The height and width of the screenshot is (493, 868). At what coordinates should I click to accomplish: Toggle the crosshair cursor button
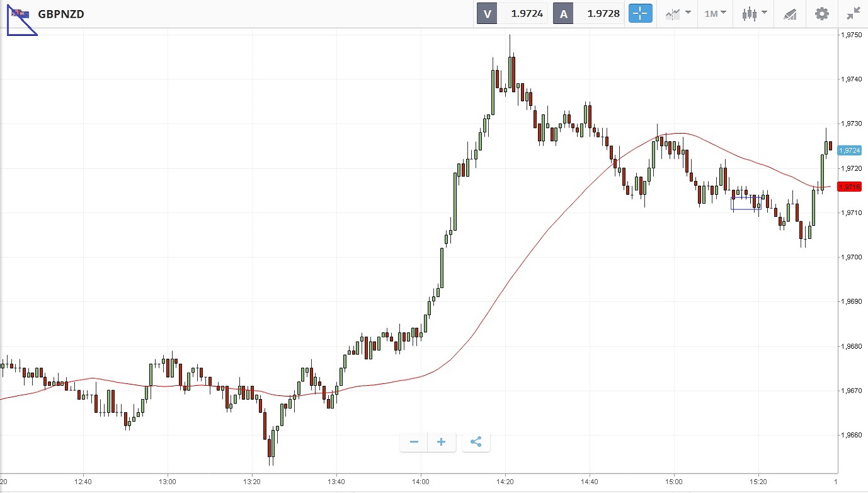click(640, 13)
